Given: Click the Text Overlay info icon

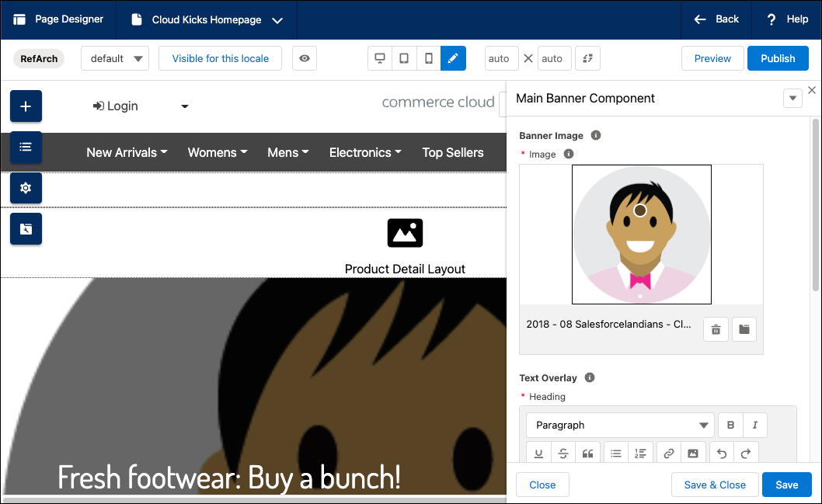Looking at the screenshot, I should click(590, 377).
